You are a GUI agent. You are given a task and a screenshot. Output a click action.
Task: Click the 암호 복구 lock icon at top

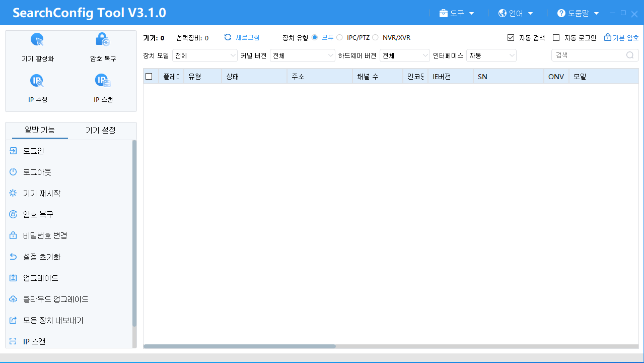pyautogui.click(x=103, y=40)
